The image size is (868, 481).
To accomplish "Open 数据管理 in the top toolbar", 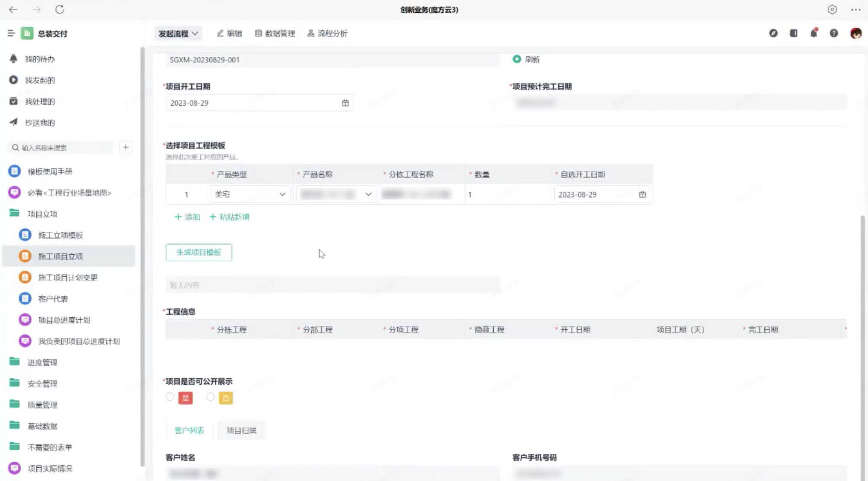I will tap(275, 33).
